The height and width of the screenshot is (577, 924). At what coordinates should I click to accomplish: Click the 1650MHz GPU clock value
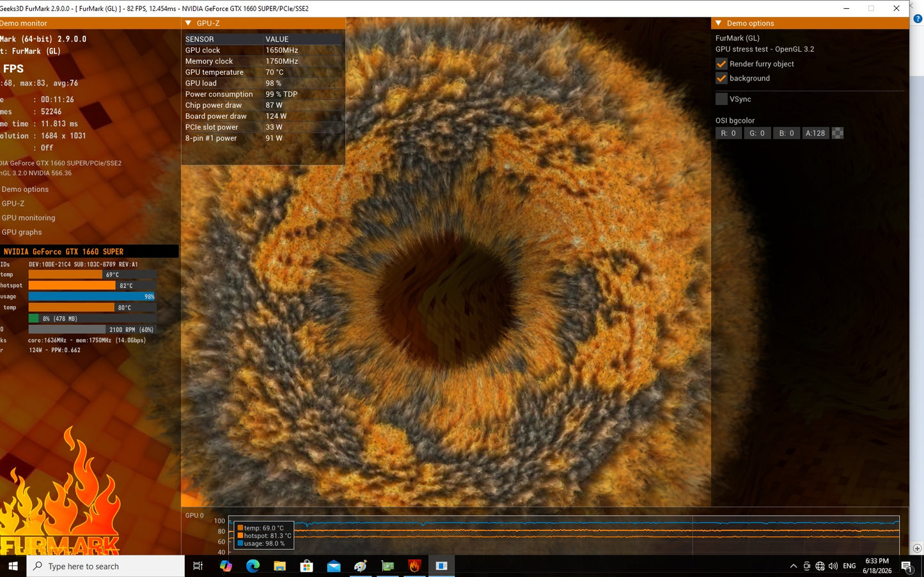[282, 50]
